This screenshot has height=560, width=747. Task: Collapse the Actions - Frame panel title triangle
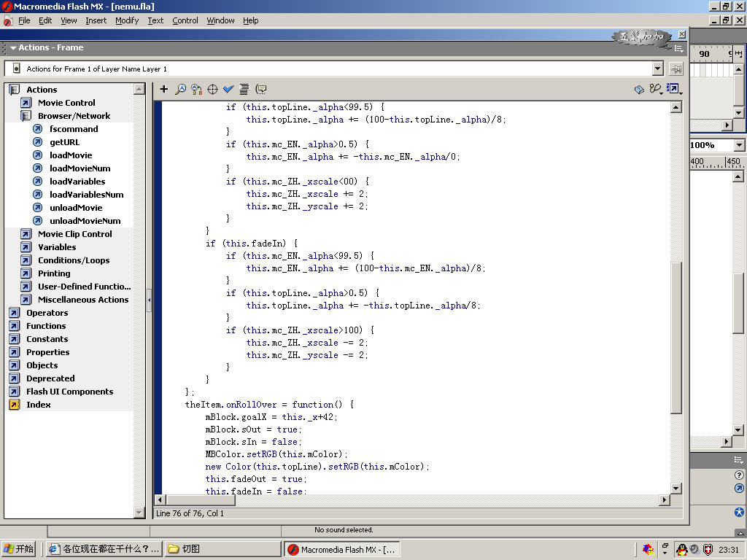[x=13, y=47]
